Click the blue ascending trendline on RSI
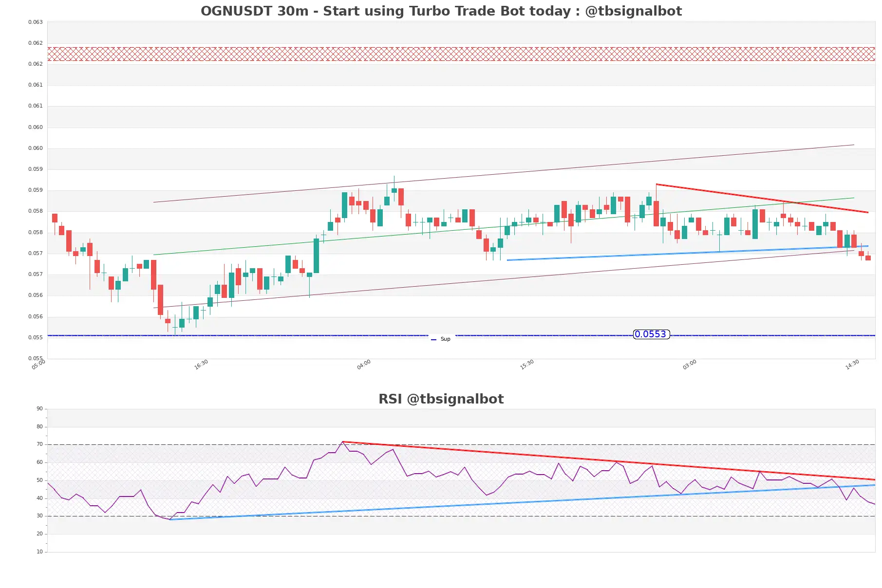This screenshot has height=588, width=882. pos(523,502)
